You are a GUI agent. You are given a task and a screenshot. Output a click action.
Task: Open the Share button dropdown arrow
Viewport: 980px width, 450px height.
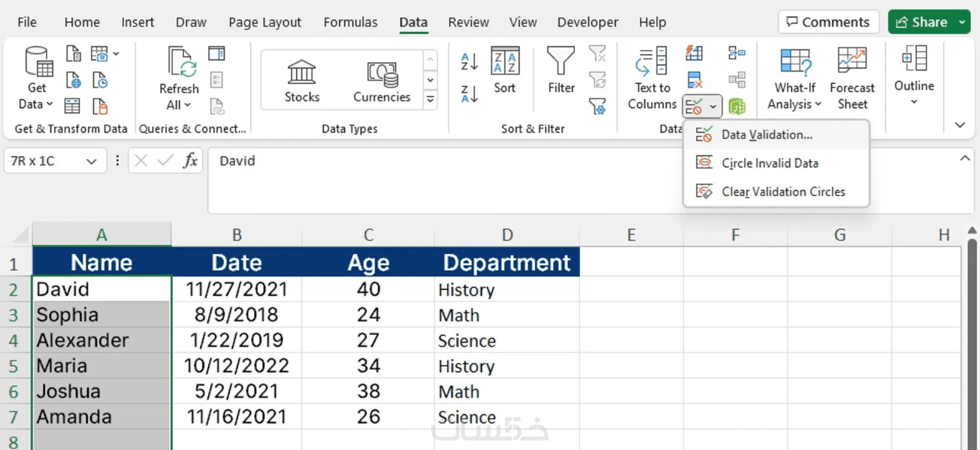(x=963, y=23)
